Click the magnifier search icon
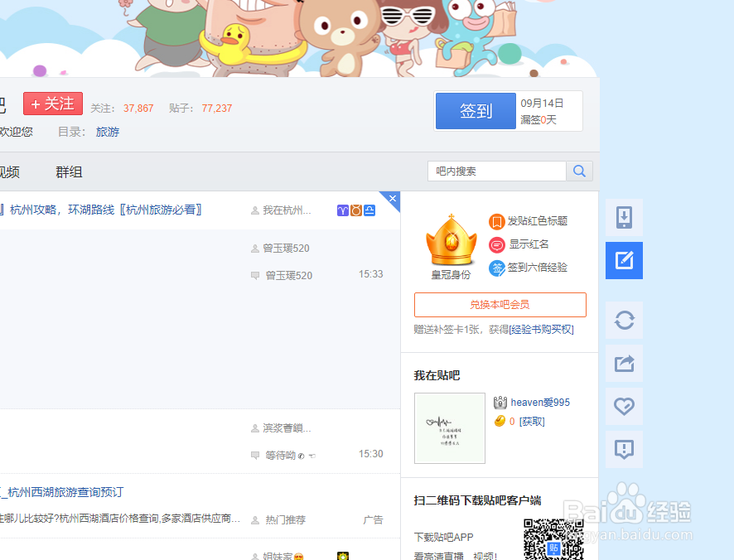Image resolution: width=734 pixels, height=560 pixels. [580, 171]
